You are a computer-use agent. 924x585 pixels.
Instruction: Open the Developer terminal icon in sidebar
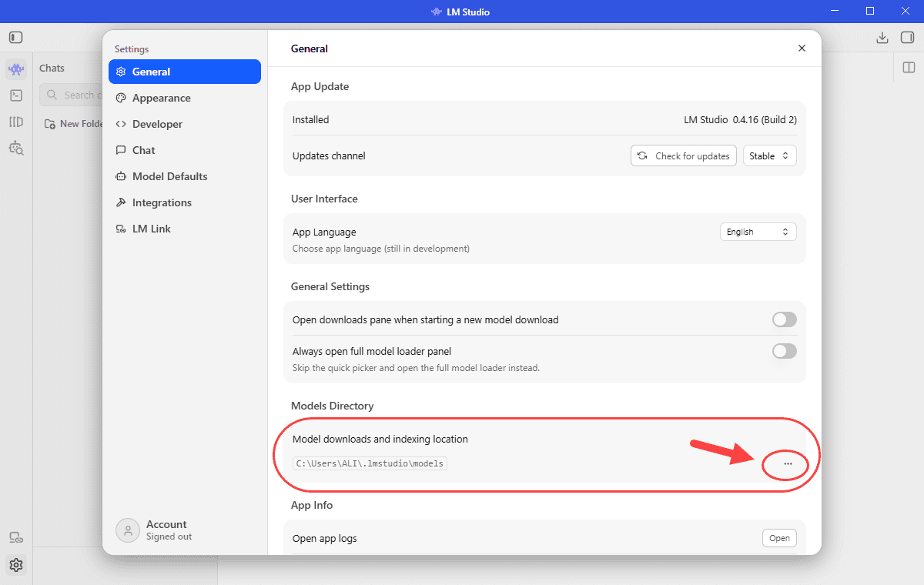[16, 95]
